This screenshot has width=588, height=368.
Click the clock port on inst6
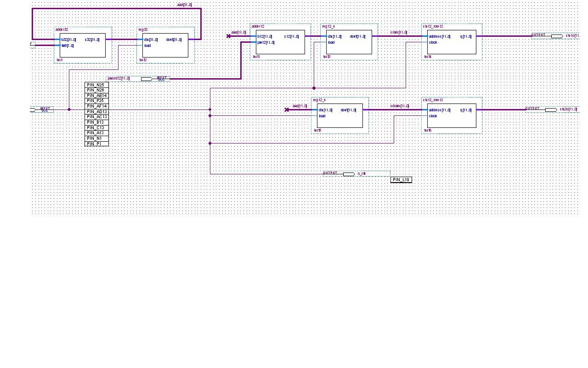pos(433,116)
